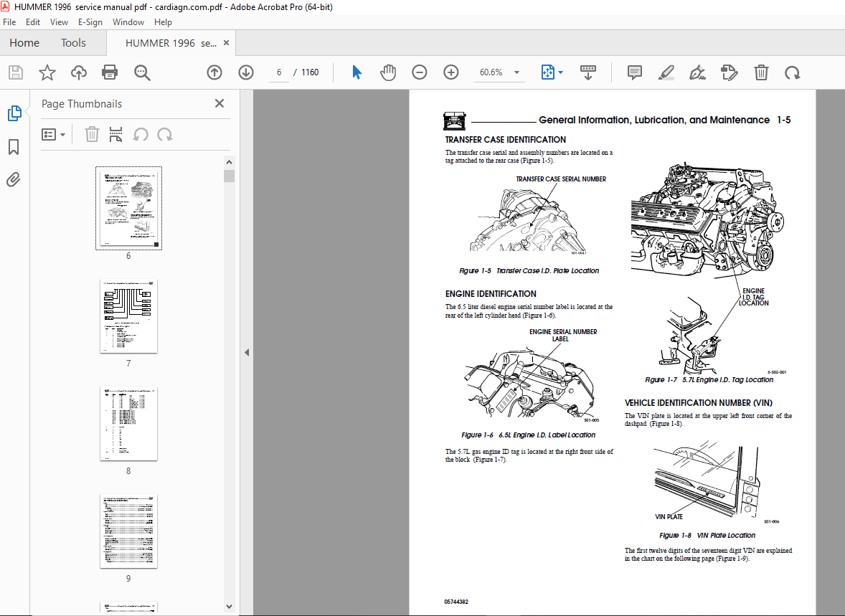Image resolution: width=845 pixels, height=616 pixels.
Task: Open the Page Thumbnails panel icon
Action: pos(13,113)
